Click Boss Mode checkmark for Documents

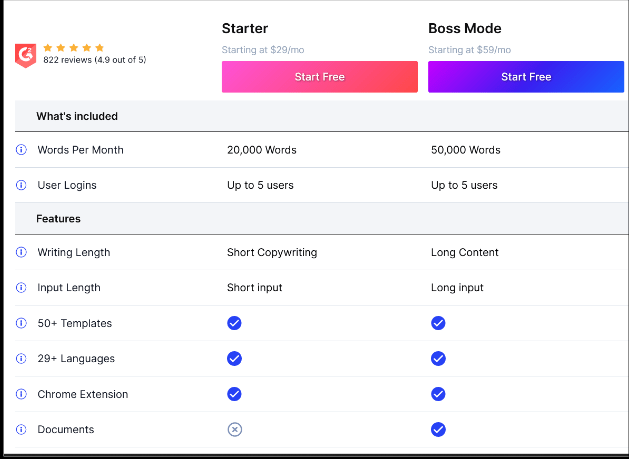click(x=438, y=429)
